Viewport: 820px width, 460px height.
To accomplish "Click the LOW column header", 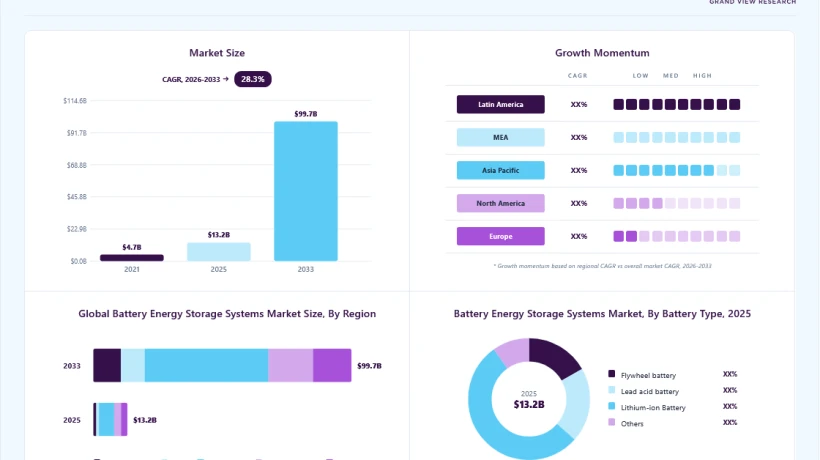I will click(641, 76).
